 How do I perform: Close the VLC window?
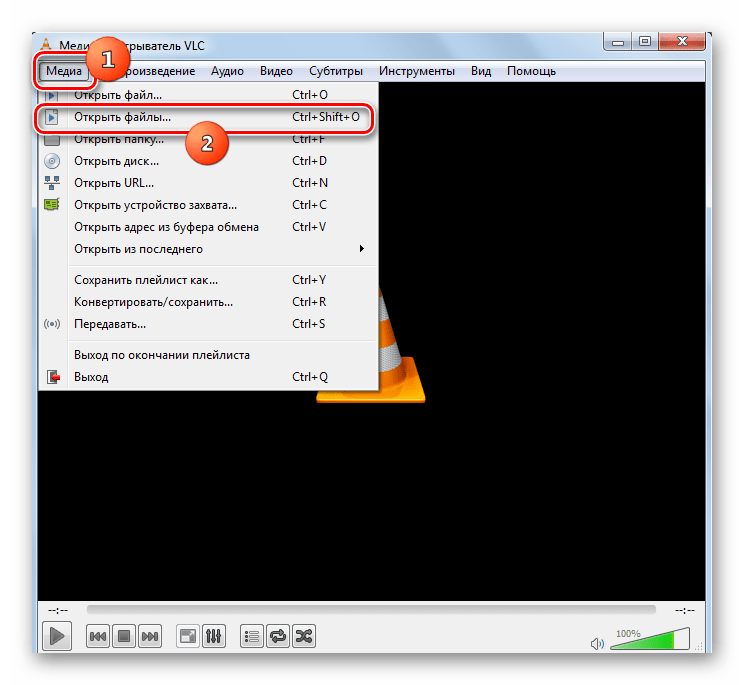[x=682, y=42]
